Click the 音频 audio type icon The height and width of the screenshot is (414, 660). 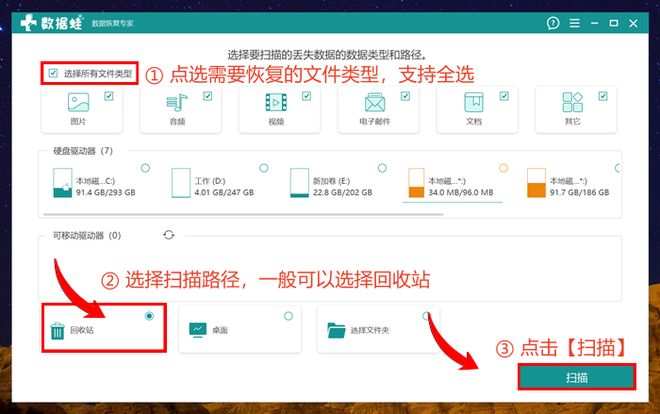(177, 102)
